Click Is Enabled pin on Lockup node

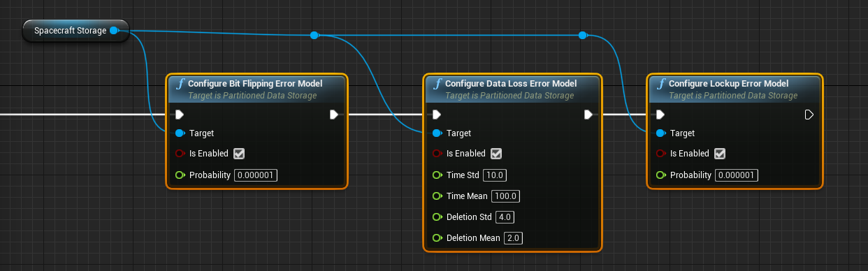pyautogui.click(x=660, y=154)
